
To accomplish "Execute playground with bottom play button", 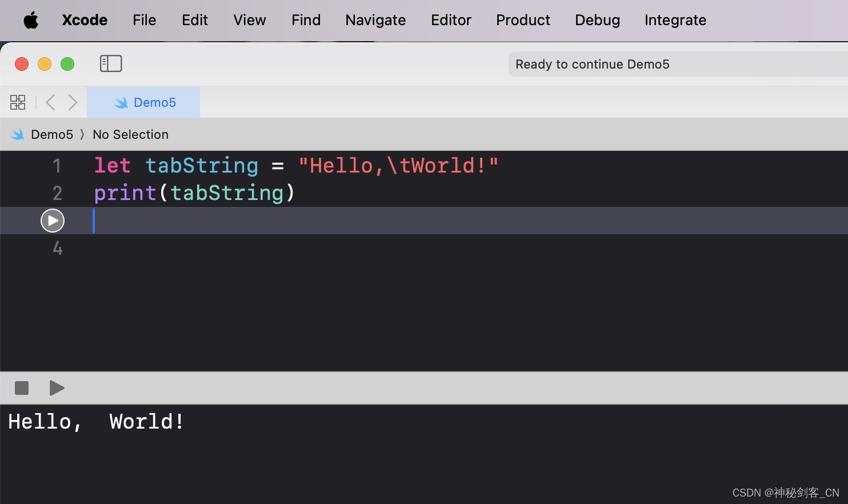I will 57,388.
